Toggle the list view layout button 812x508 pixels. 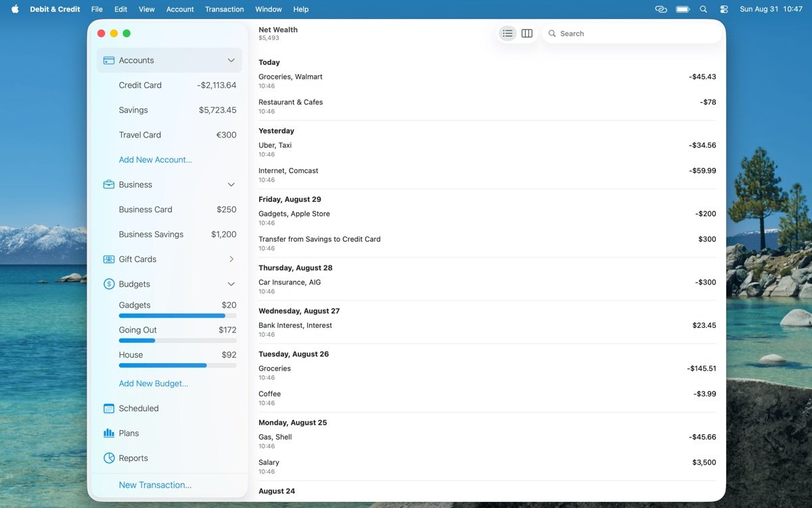[x=507, y=33]
